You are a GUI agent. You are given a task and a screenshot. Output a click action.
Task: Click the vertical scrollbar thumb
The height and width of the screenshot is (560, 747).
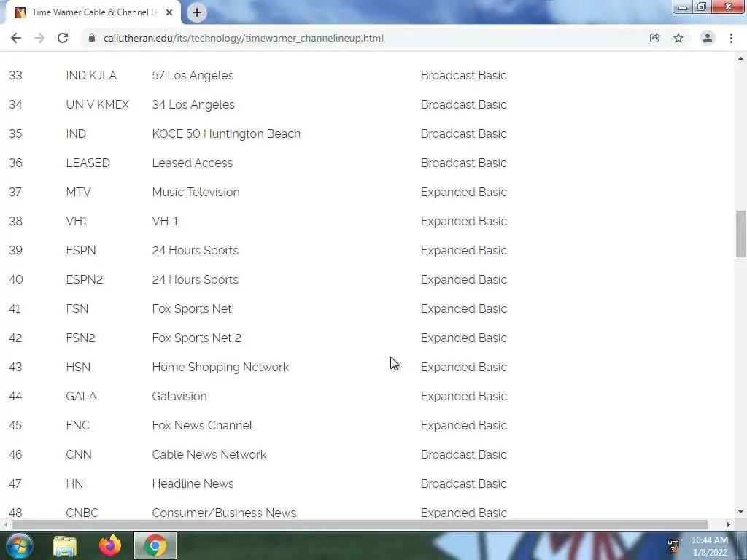741,233
